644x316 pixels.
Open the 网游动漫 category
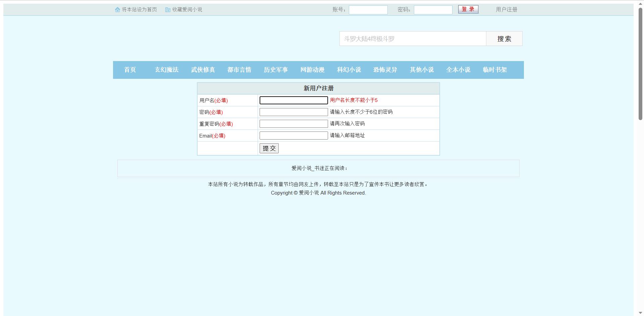click(x=312, y=70)
